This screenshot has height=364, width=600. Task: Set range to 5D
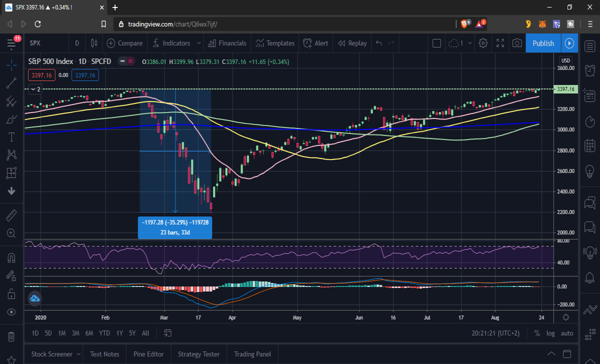tap(48, 333)
